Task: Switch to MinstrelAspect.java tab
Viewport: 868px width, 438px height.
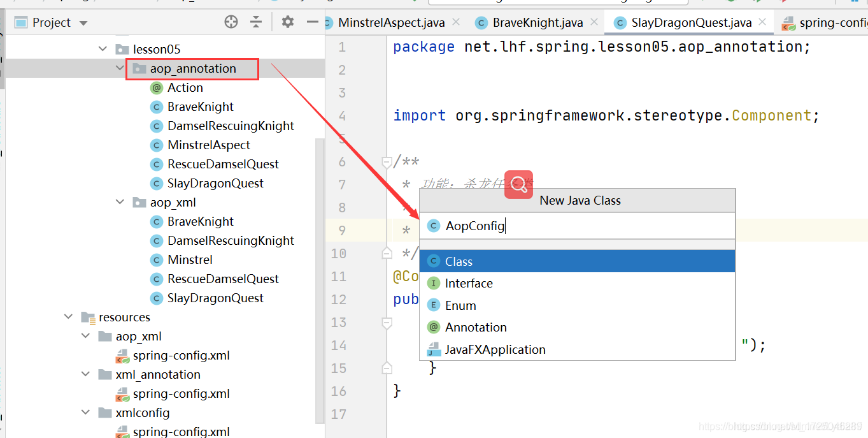Action: click(x=391, y=22)
